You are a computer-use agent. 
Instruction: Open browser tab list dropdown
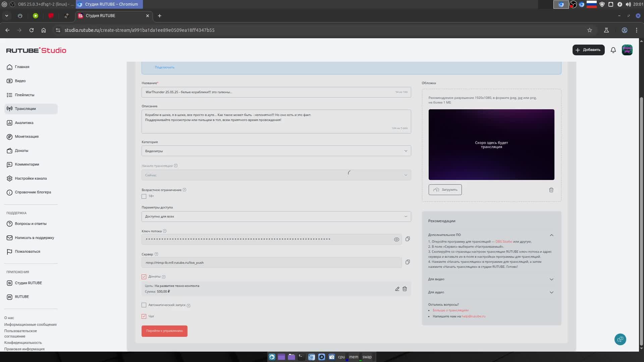(x=6, y=16)
